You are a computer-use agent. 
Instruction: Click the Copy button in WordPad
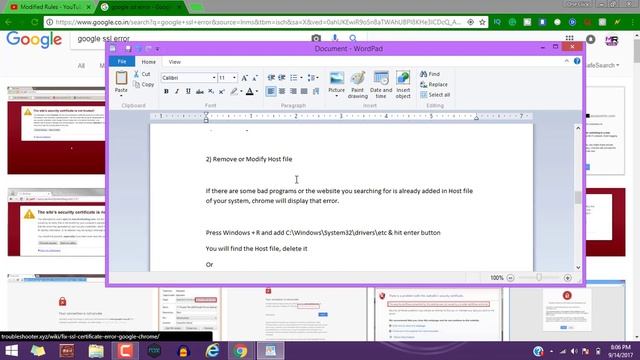(143, 84)
